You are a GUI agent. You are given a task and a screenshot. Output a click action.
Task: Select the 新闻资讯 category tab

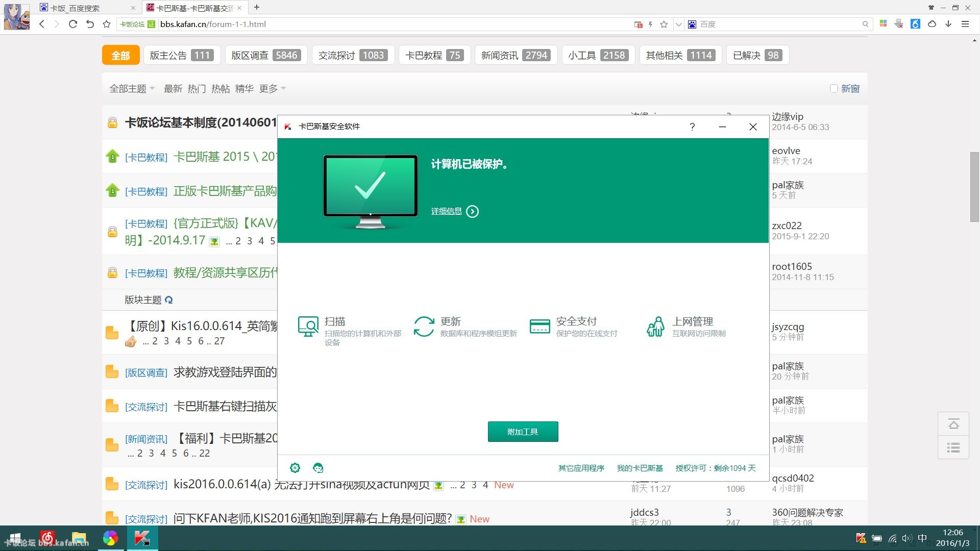pyautogui.click(x=516, y=55)
